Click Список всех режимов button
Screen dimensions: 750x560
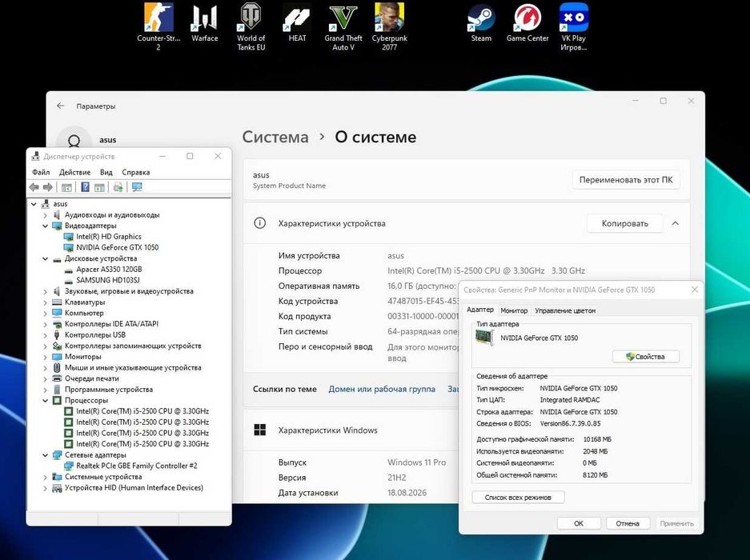tap(518, 498)
